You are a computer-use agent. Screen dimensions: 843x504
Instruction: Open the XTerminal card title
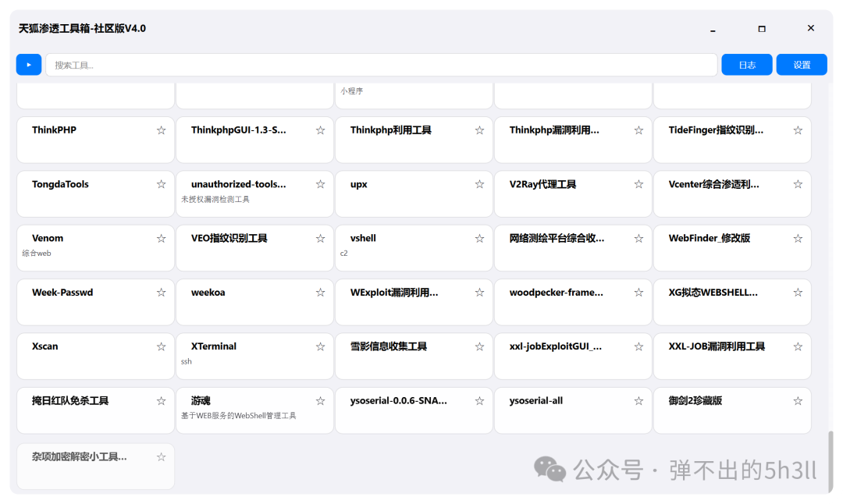[213, 346]
